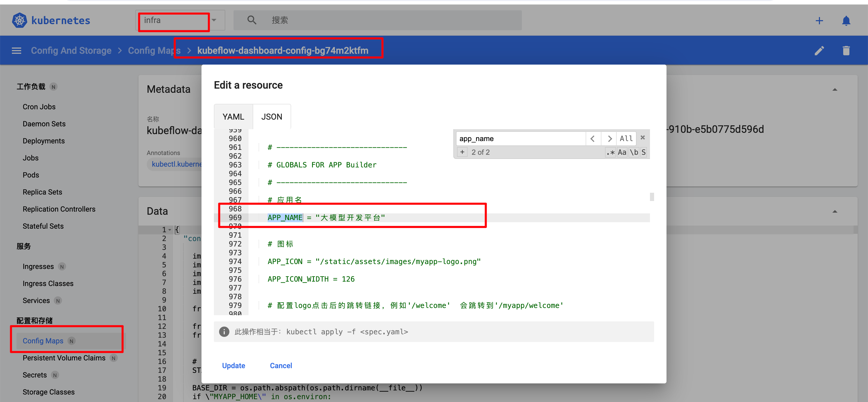Fold line 1 of Data JSON
Viewport: 868px width, 402px height.
169,230
